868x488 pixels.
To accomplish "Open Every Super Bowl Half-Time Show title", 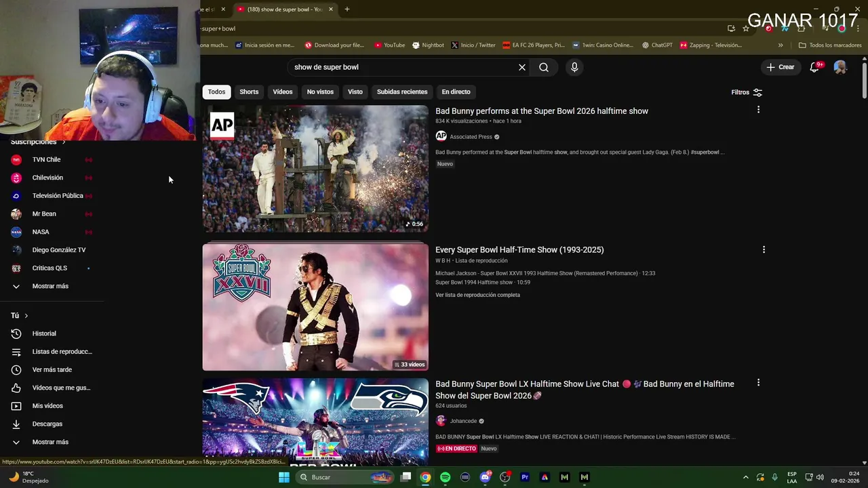I will 519,249.
